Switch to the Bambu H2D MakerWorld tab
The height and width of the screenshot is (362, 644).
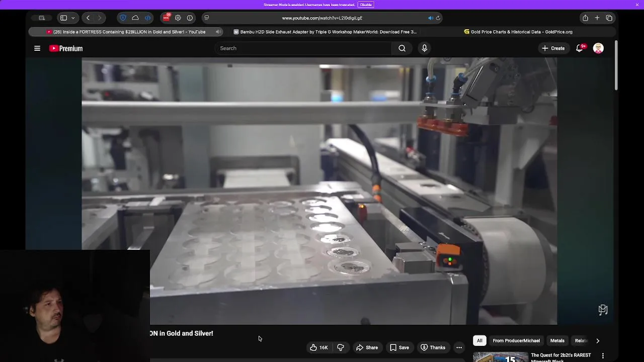325,32
